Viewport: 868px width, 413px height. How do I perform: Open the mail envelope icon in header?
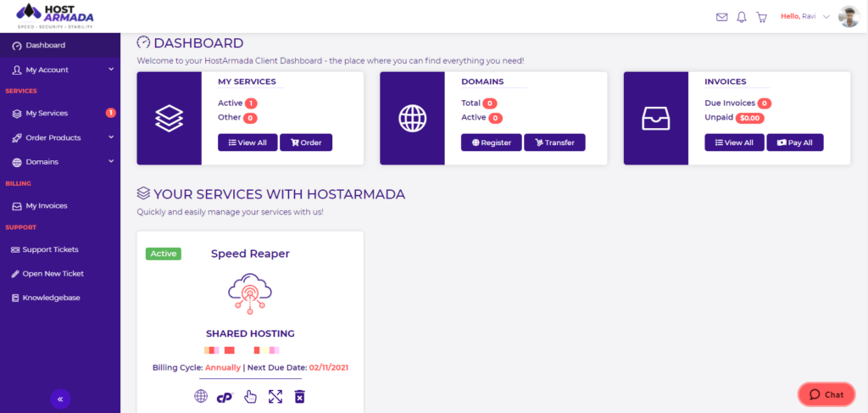[x=722, y=17]
